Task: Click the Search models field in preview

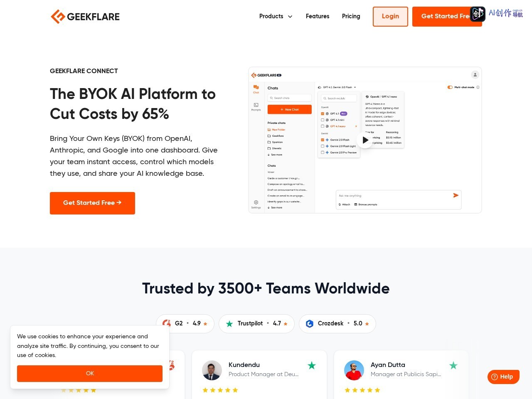Action: [339, 99]
